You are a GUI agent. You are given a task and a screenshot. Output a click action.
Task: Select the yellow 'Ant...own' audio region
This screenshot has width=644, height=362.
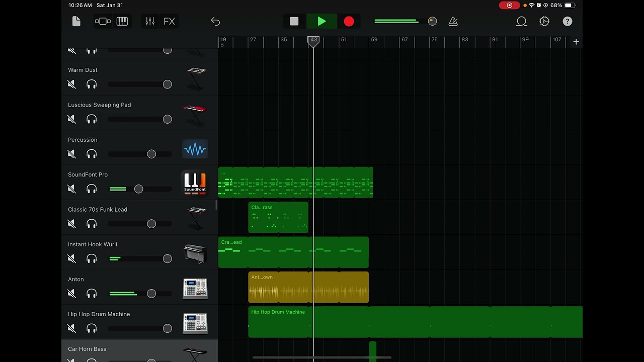click(x=308, y=287)
